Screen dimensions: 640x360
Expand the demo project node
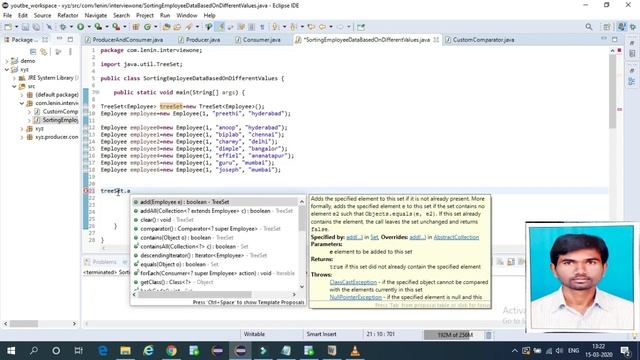coord(7,61)
